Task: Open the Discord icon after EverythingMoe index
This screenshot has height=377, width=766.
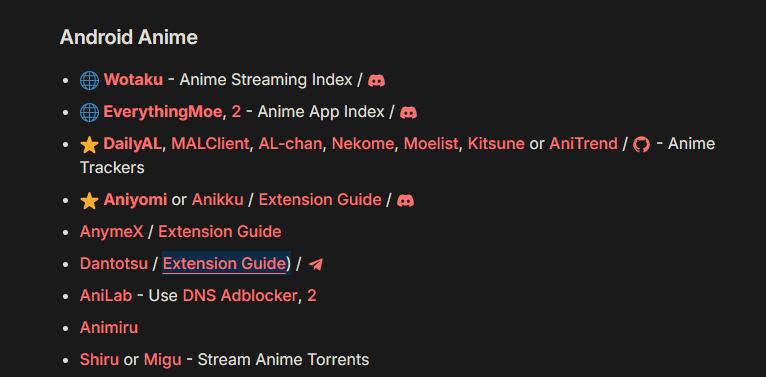Action: click(x=408, y=112)
